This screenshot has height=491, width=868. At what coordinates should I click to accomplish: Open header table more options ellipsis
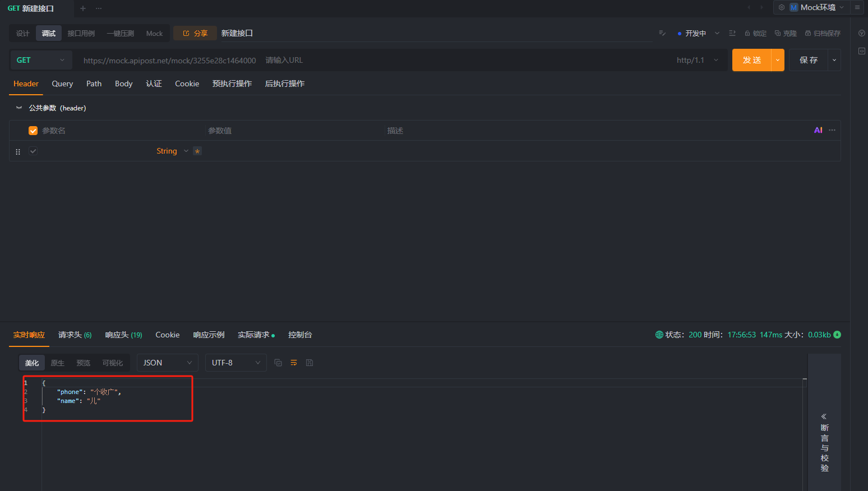point(832,130)
